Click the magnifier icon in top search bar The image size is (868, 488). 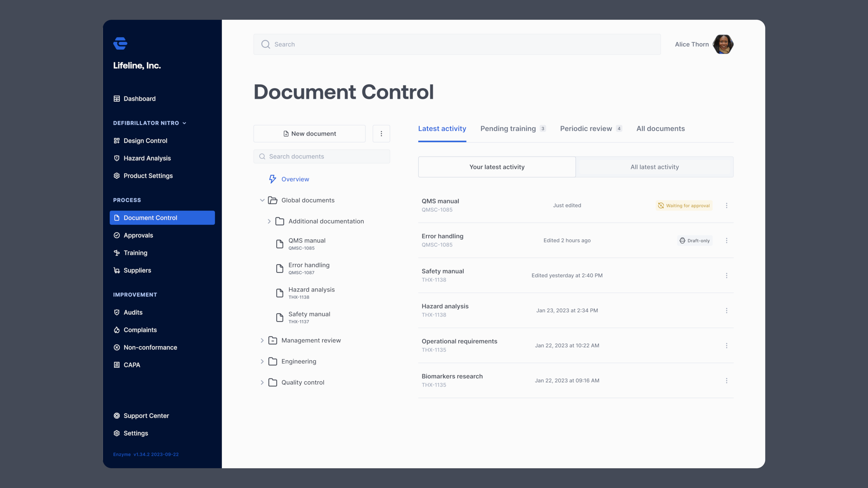(266, 45)
